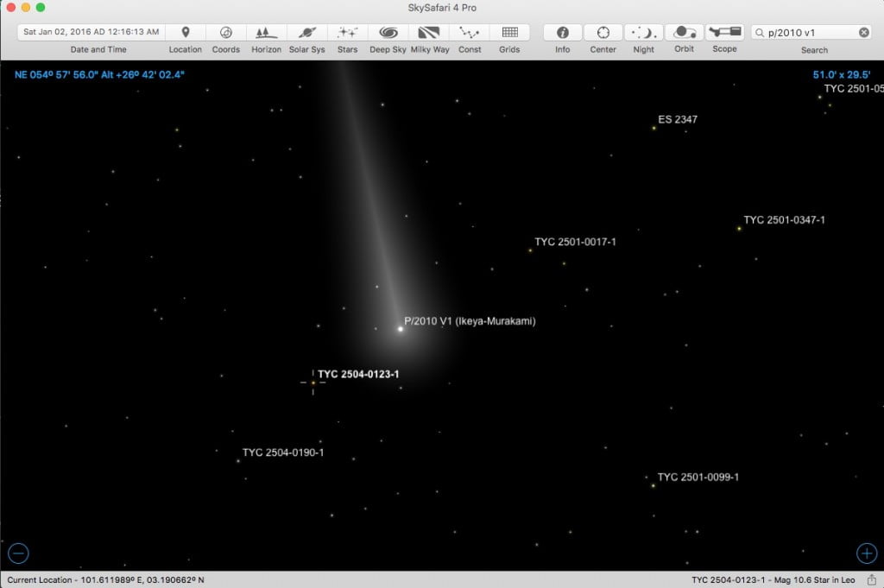Center the selected object with Center icon
The height and width of the screenshot is (588, 884).
click(x=603, y=32)
